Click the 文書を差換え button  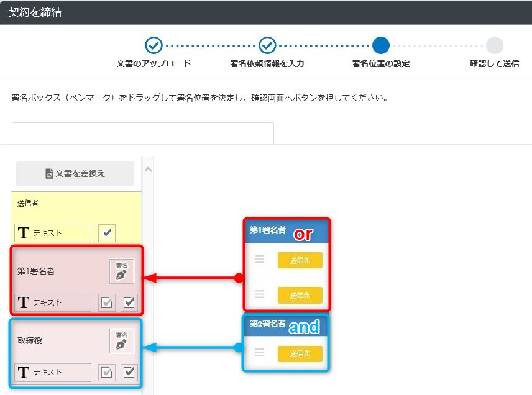(75, 174)
